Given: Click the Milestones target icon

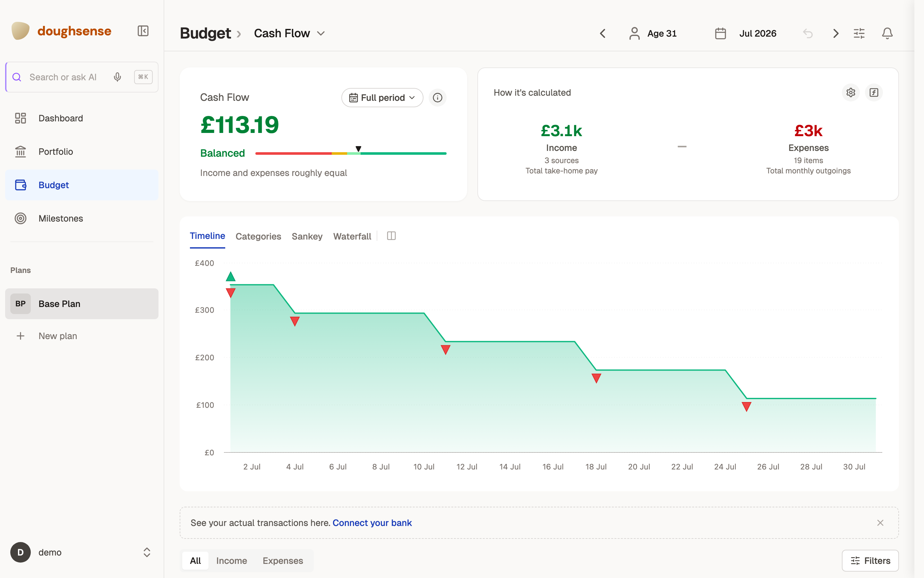Looking at the screenshot, I should [x=21, y=218].
